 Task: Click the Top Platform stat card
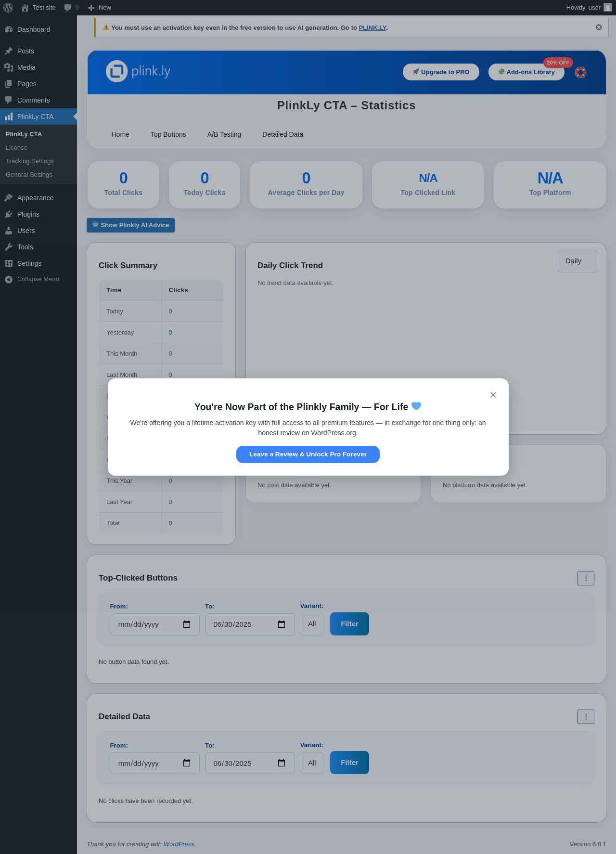550,185
